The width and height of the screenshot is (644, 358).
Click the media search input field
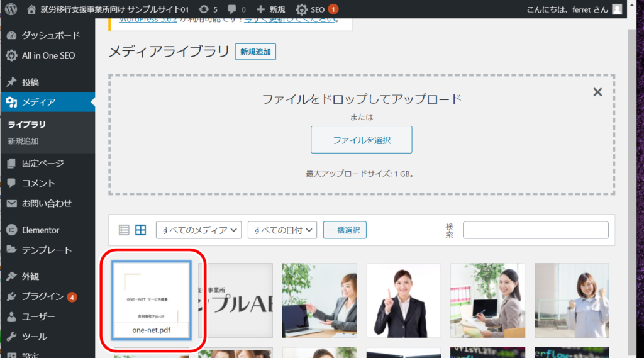tap(535, 230)
